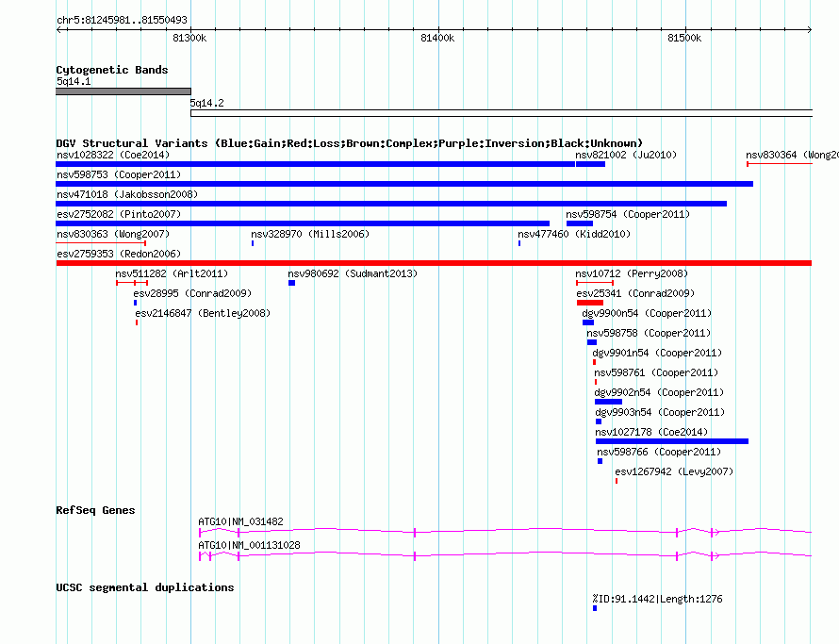This screenshot has height=644, width=839.
Task: Select the nsv1027178 blue gain bar
Action: pyautogui.click(x=672, y=441)
